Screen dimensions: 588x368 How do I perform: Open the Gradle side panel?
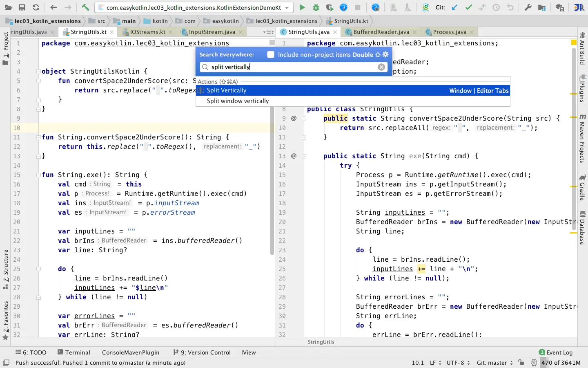point(583,188)
